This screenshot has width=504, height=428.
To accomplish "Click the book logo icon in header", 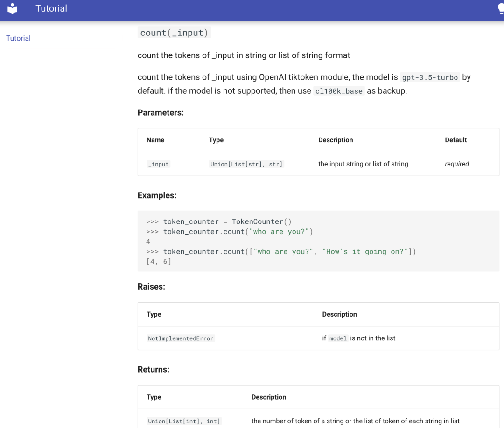I will click(13, 8).
